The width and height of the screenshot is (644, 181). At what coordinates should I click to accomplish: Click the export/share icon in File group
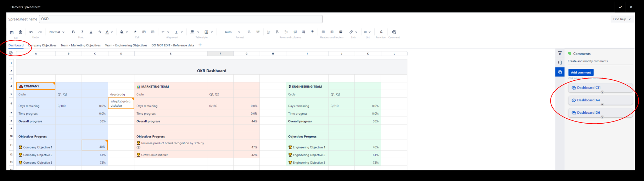(x=21, y=32)
